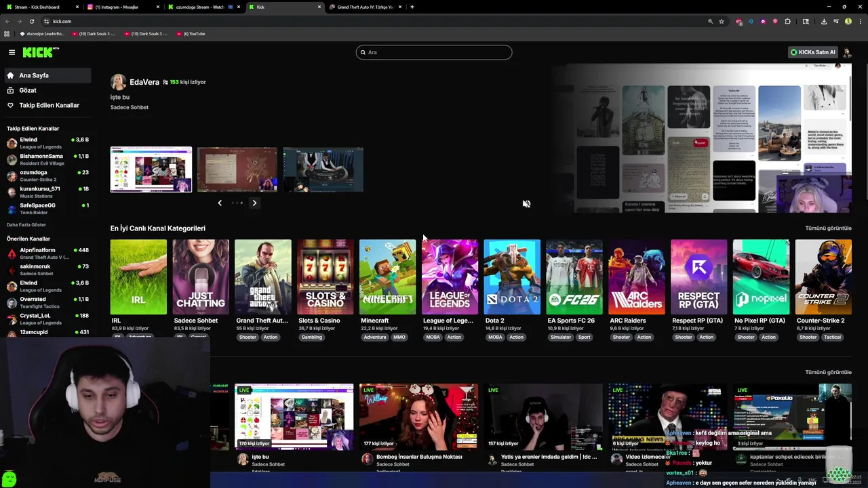Image resolution: width=868 pixels, height=488 pixels.
Task: Click ozumdoga's avatar in sidebar
Action: [x=12, y=176]
